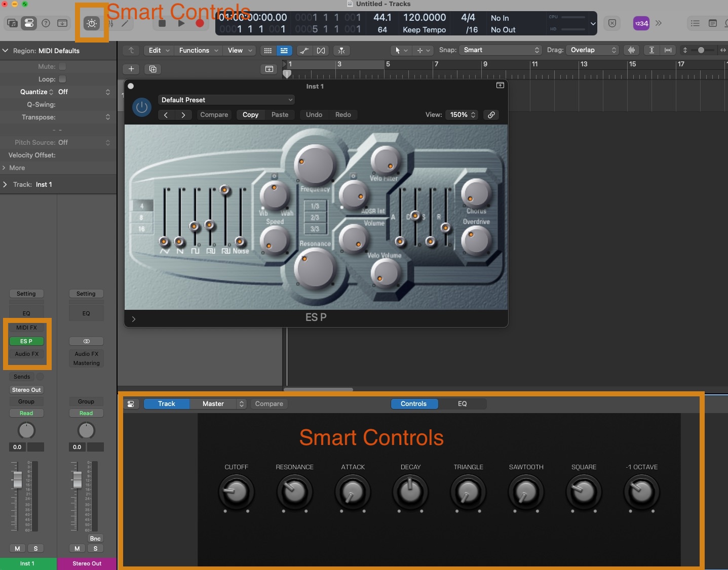This screenshot has width=728, height=570.
Task: Start recording with the red Record button
Action: pos(200,23)
